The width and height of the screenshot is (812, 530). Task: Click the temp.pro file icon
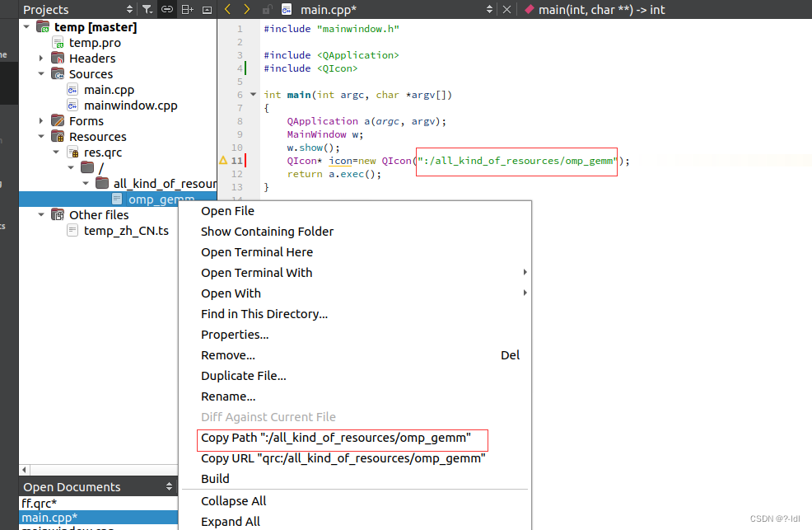(58, 43)
